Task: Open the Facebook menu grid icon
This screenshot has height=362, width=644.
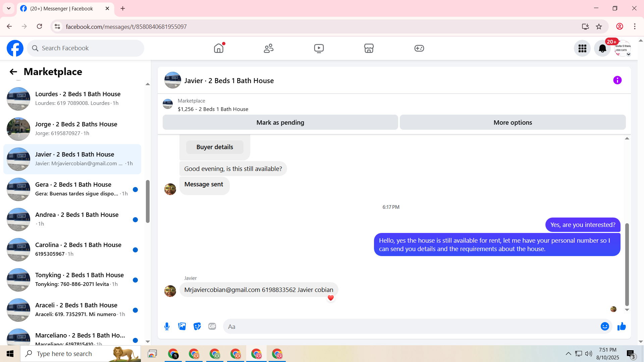Action: pyautogui.click(x=582, y=49)
